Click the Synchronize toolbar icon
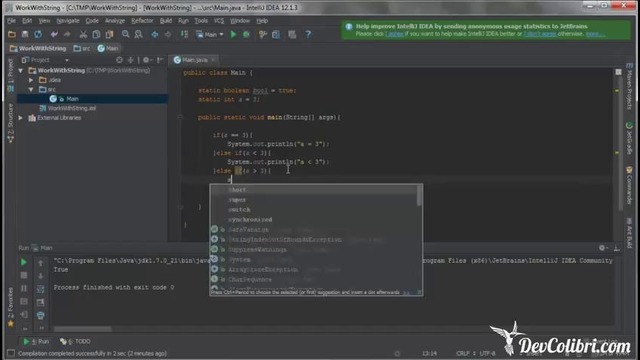Viewport: 640px width, 360px height. pyautogui.click(x=38, y=35)
